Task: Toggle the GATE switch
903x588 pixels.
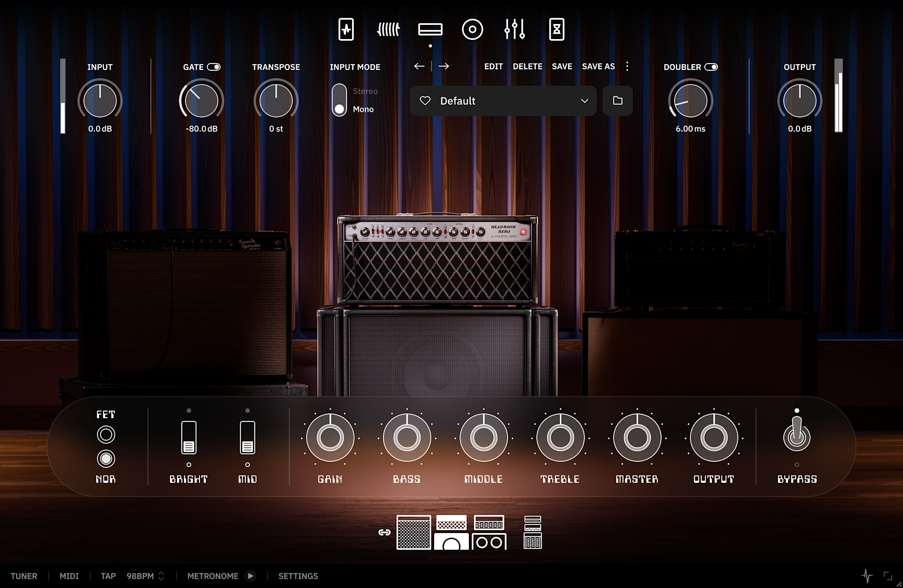Action: tap(214, 67)
